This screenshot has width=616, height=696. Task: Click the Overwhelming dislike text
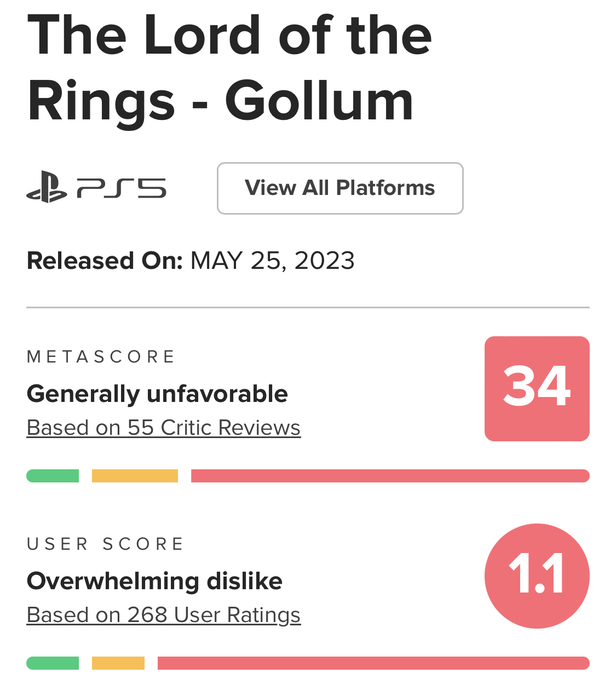pos(154,581)
